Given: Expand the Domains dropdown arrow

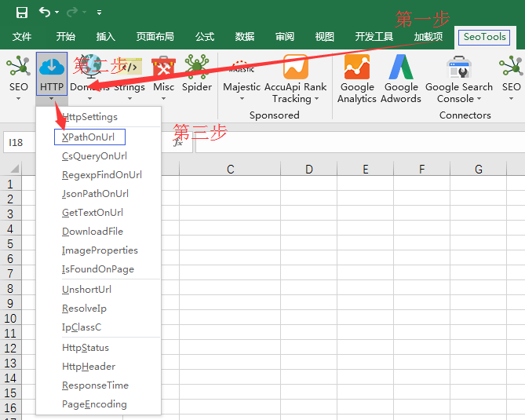Looking at the screenshot, I should [89, 98].
